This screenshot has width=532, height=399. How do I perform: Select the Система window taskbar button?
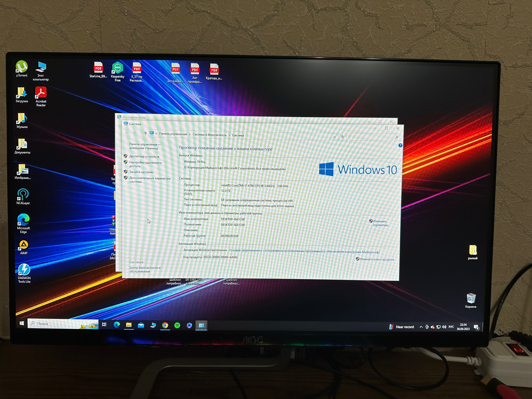tap(201, 326)
